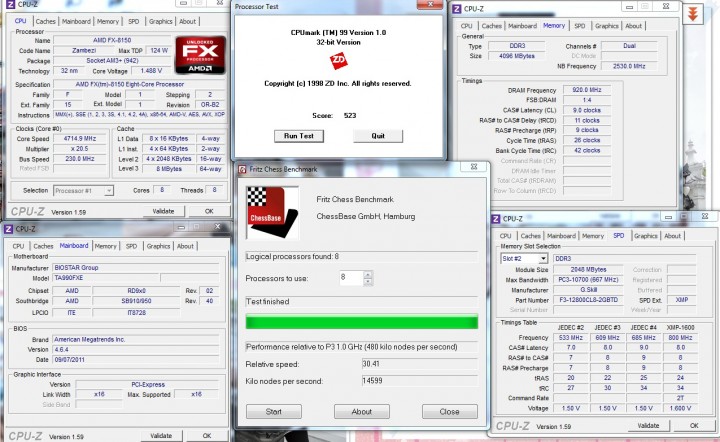Click Close button in Fritz Chess Benchmark
The width and height of the screenshot is (720, 442).
[450, 412]
